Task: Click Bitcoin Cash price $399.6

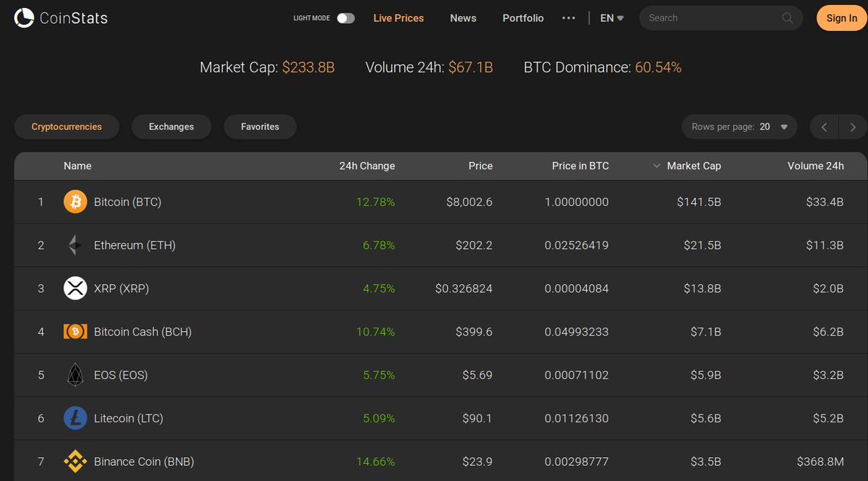Action: click(475, 332)
